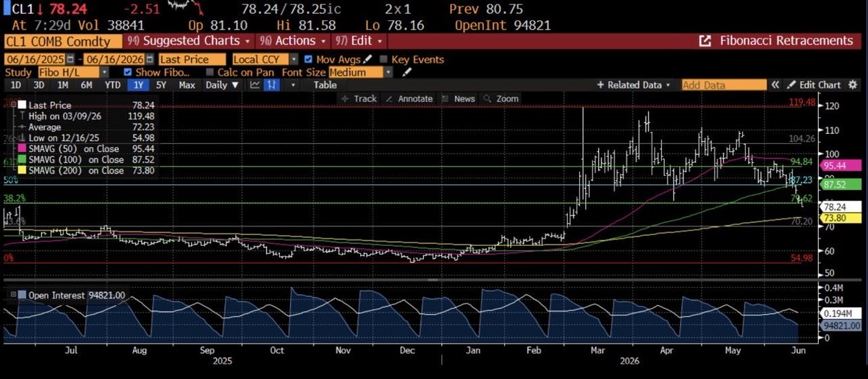
Task: Click Last Price field selector
Action: pos(193,59)
